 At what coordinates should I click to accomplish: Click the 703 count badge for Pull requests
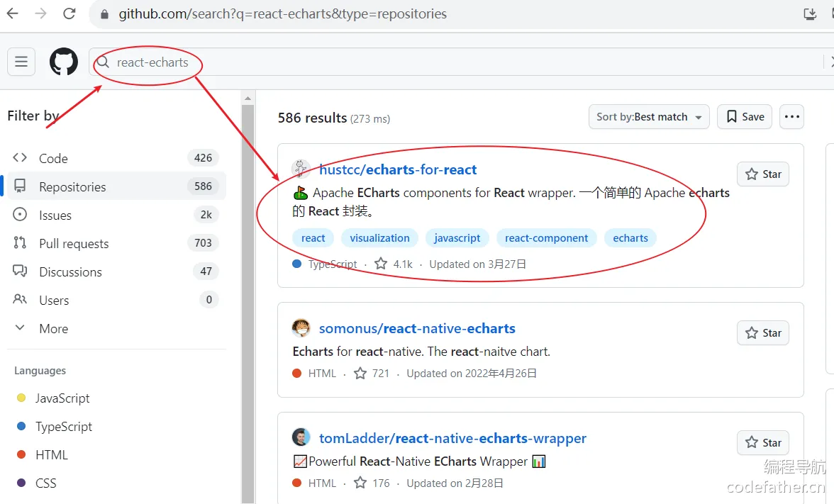(x=203, y=243)
